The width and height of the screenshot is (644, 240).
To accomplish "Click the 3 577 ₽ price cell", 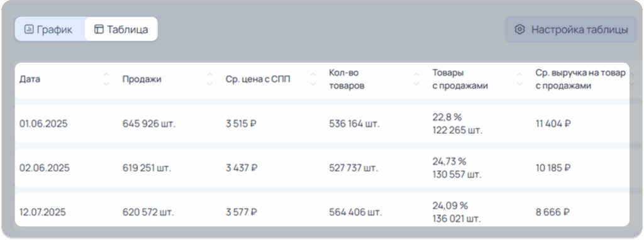I will [241, 212].
